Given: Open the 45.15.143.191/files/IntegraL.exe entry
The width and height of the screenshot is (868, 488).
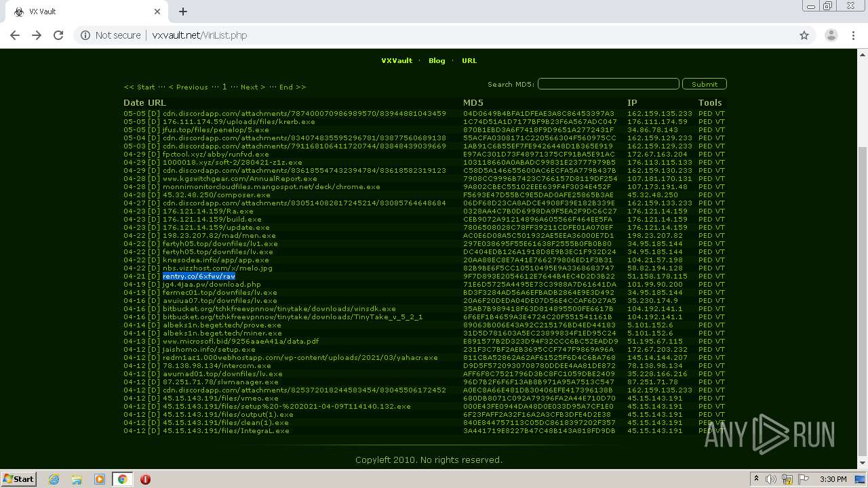Looking at the screenshot, I should click(x=226, y=430).
